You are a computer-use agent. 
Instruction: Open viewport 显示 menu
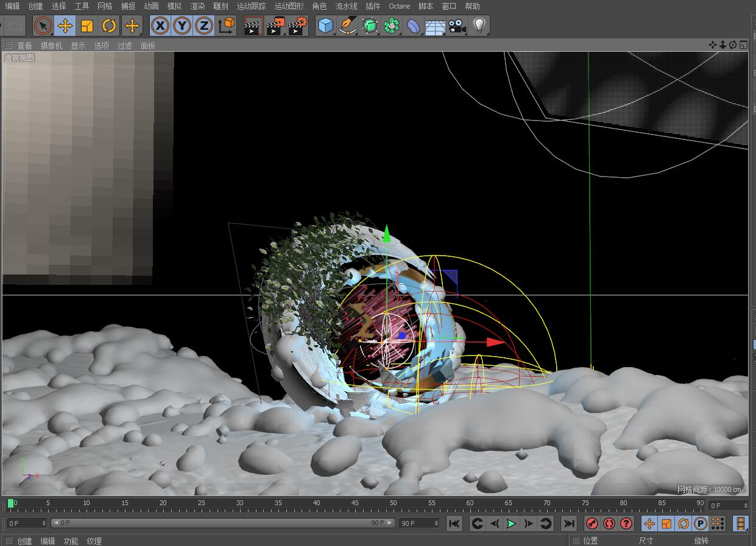coord(78,46)
